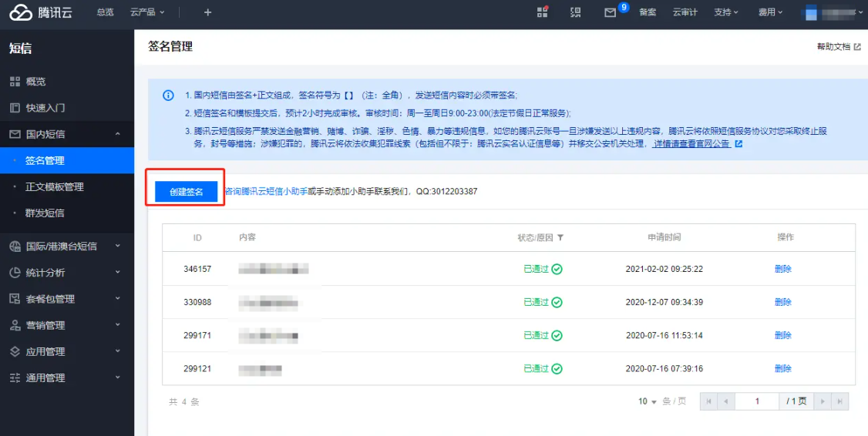Click the 已通过 status for ID 299171

pos(536,336)
